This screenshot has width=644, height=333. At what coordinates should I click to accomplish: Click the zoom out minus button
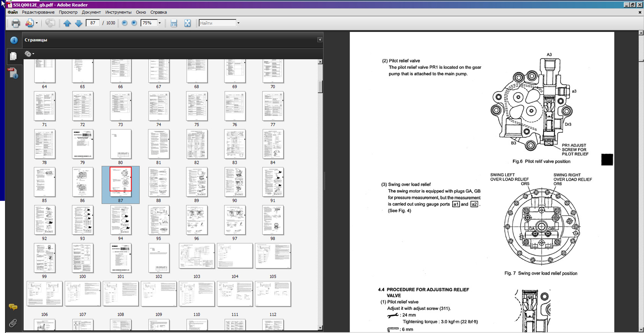[125, 23]
